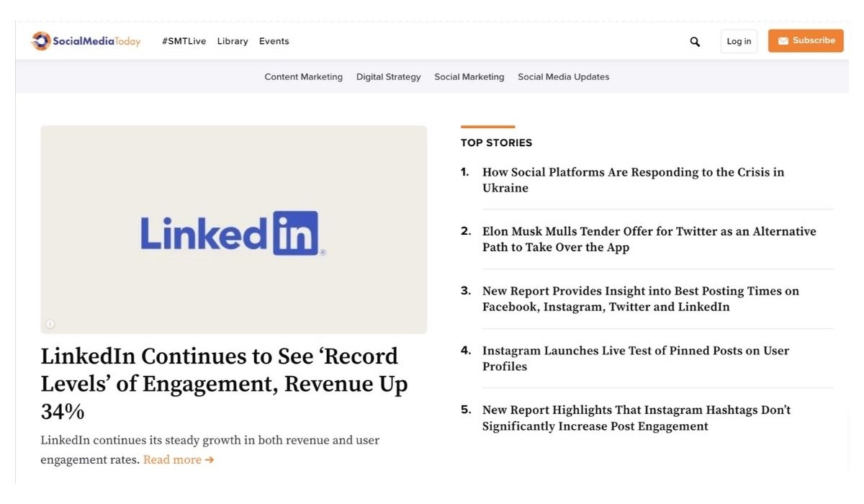Image resolution: width=864 pixels, height=504 pixels.
Task: Open Instagram Hashtags engagement story
Action: pos(636,418)
